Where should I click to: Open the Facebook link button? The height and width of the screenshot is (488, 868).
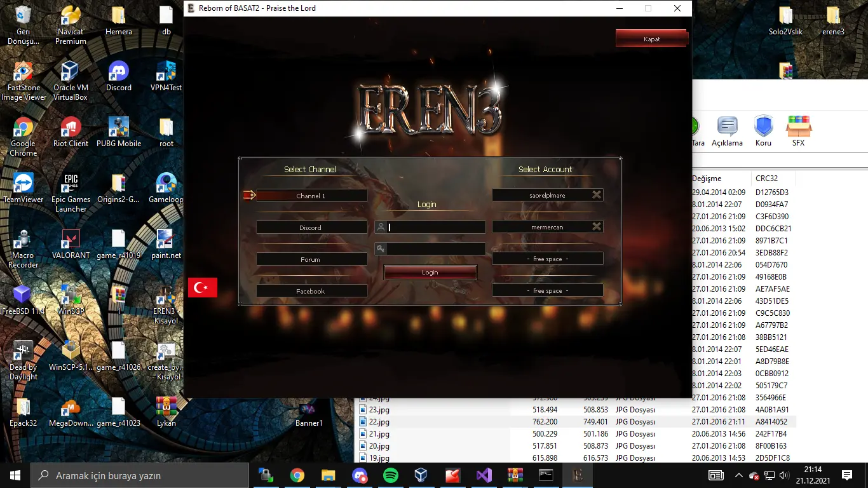click(x=311, y=291)
